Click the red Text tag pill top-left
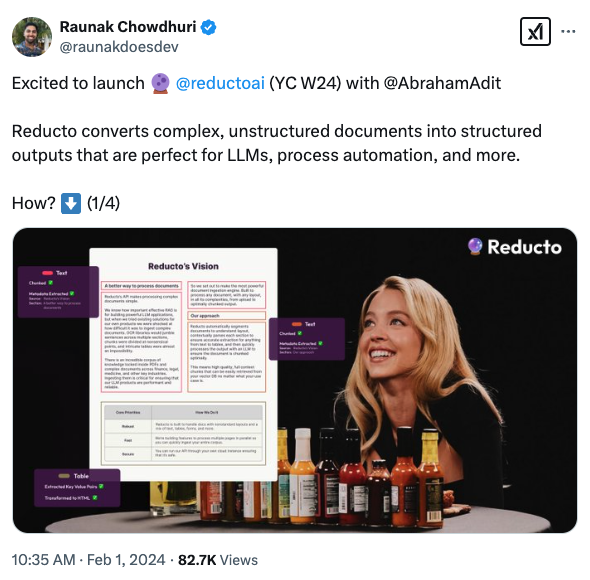 point(47,273)
